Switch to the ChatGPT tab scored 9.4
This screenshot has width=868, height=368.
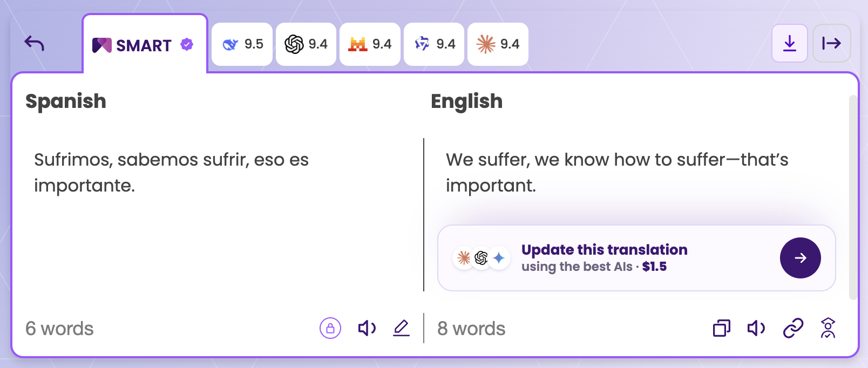coord(306,44)
